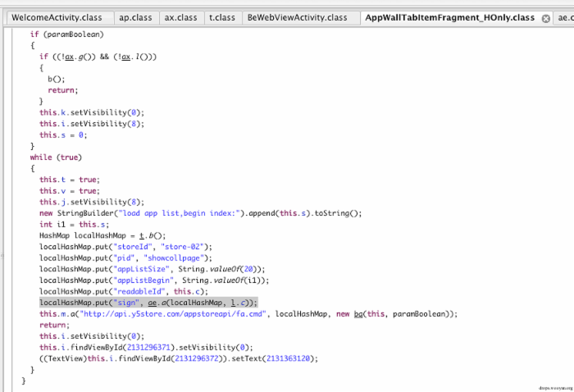Follow the underlined ax link before .g()
This screenshot has width=574, height=392.
click(69, 57)
